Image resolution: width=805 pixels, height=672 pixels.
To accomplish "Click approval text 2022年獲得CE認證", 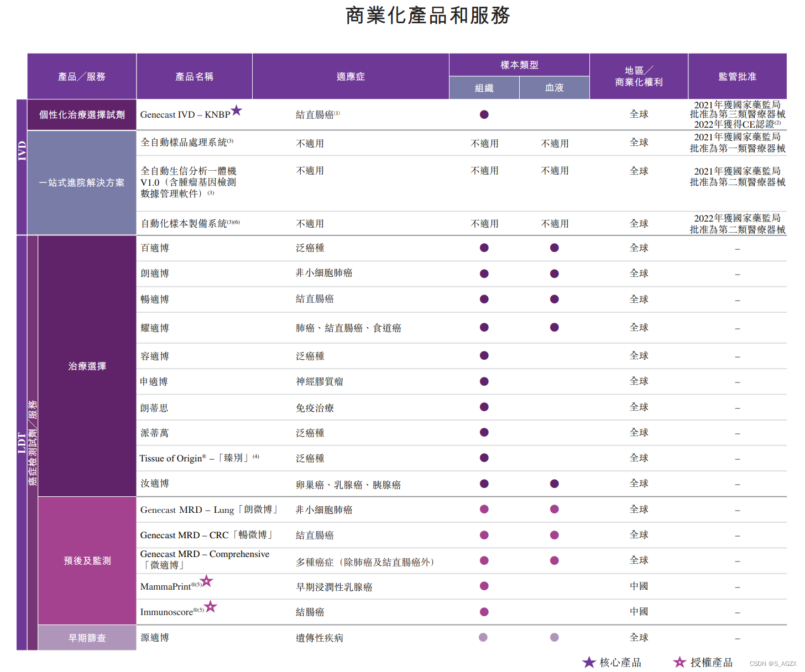I will tap(738, 124).
